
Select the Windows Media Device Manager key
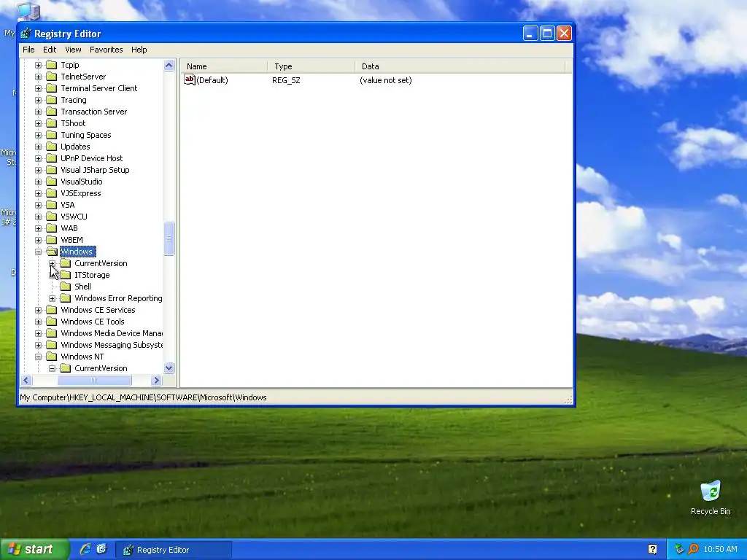[x=112, y=333]
